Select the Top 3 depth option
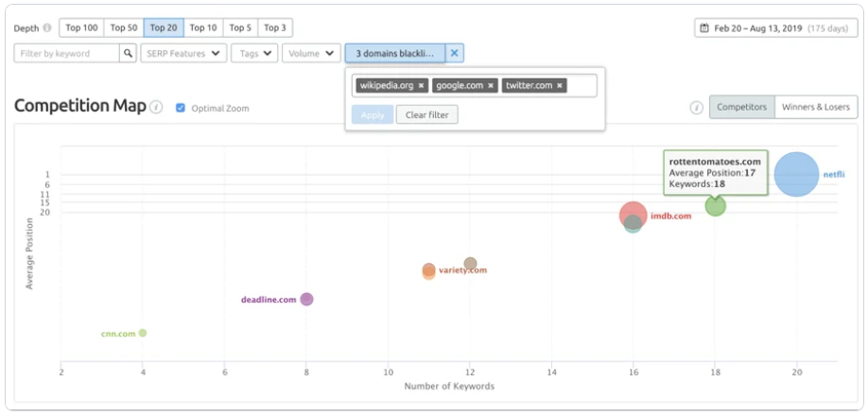This screenshot has height=416, width=868. pos(276,28)
